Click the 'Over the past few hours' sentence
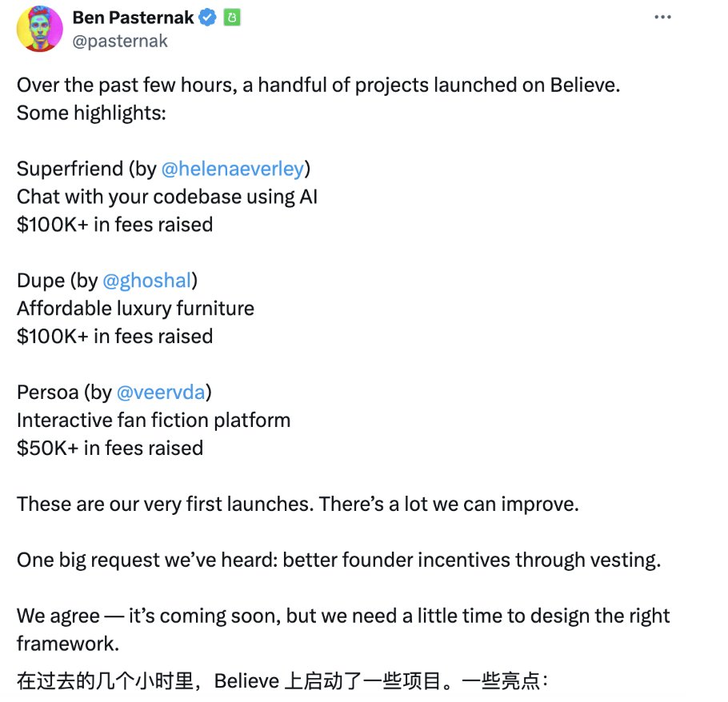Screen dimensions: 728x702 coord(318,86)
